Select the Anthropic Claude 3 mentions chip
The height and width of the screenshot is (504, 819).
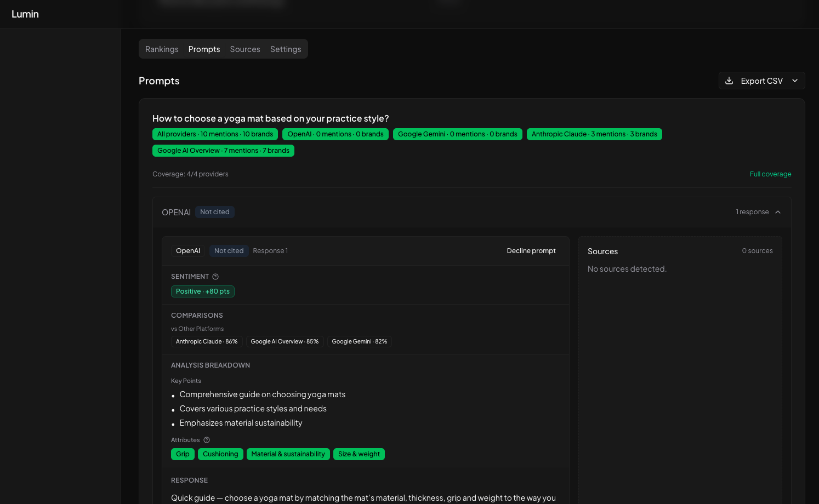click(594, 134)
